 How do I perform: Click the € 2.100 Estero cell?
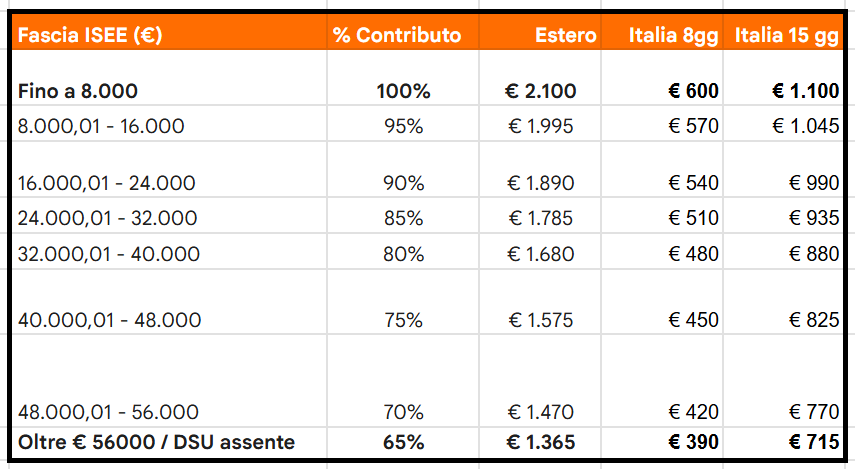(x=541, y=91)
